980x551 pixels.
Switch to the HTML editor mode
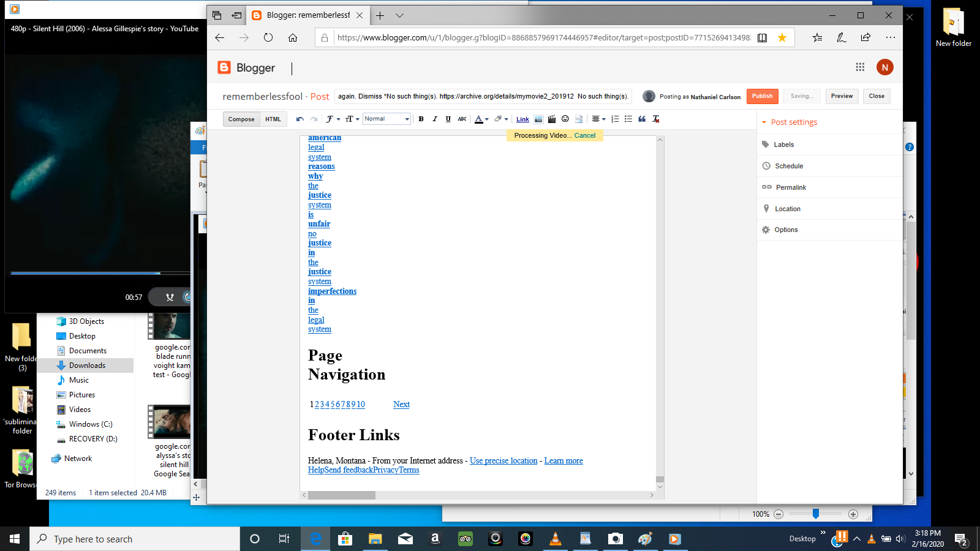tap(273, 119)
